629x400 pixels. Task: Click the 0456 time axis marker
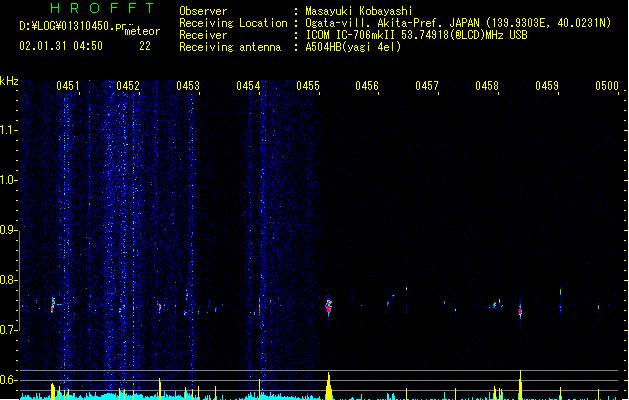tap(367, 86)
